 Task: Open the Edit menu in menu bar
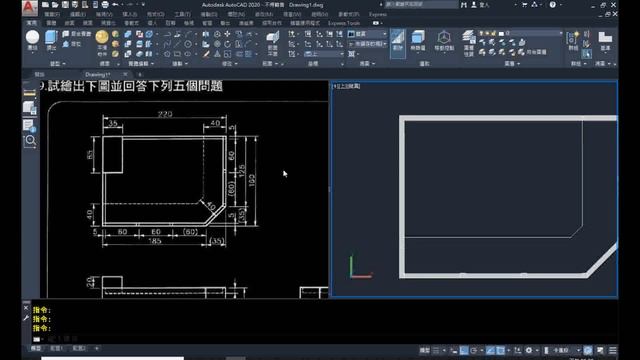click(x=78, y=14)
